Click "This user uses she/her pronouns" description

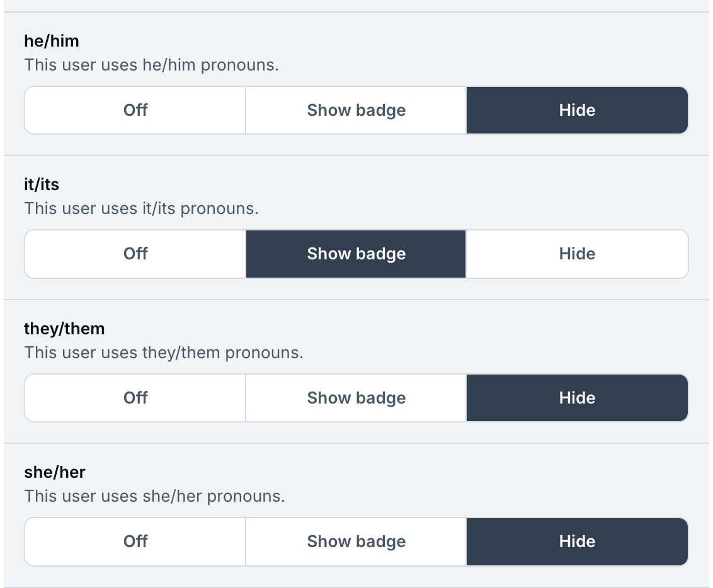pos(154,496)
